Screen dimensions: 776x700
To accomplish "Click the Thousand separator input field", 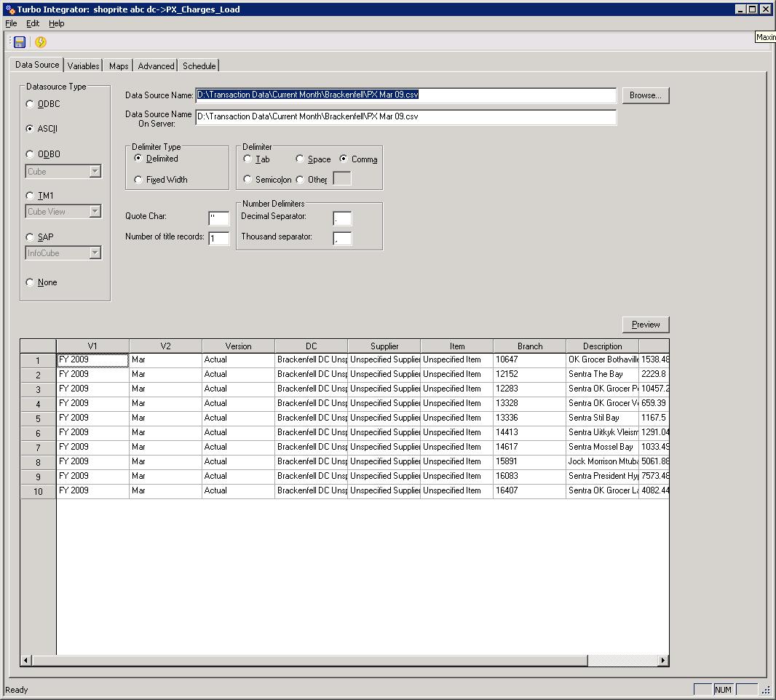I will tap(342, 239).
